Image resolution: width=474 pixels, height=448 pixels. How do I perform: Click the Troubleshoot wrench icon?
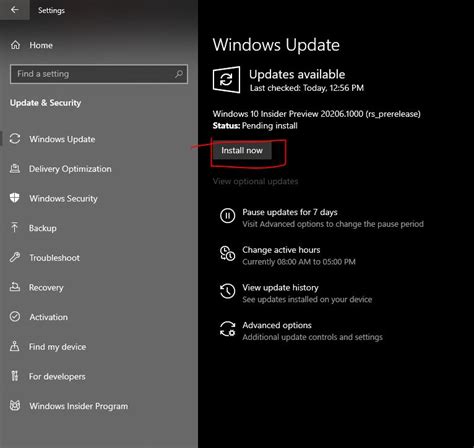click(x=15, y=257)
